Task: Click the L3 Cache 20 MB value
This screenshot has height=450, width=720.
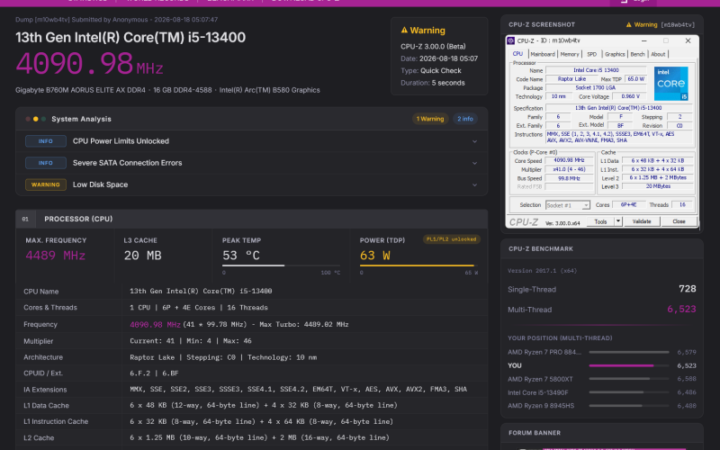Action: tap(142, 256)
